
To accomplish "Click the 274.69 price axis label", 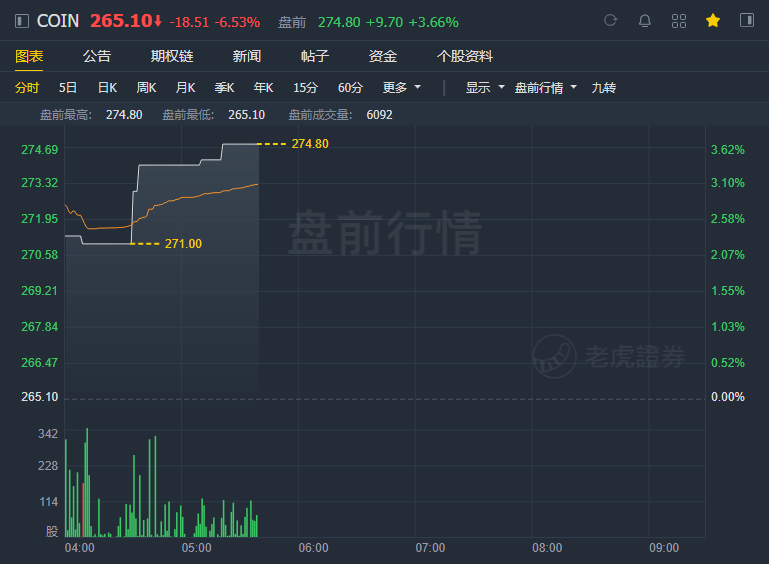I will pos(39,150).
